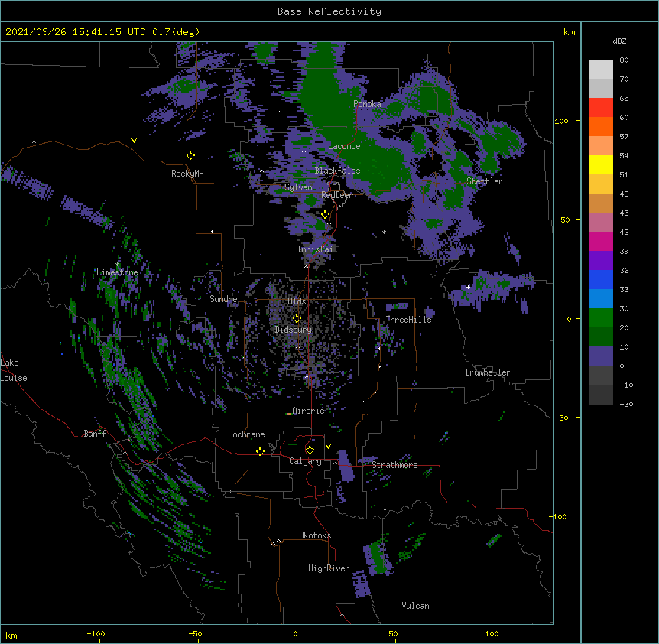Click the Limestone label

pyautogui.click(x=117, y=272)
